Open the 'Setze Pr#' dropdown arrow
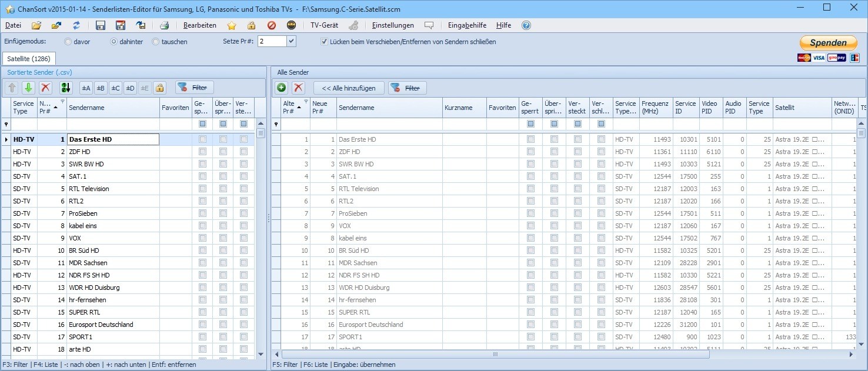The width and height of the screenshot is (868, 371). [292, 41]
